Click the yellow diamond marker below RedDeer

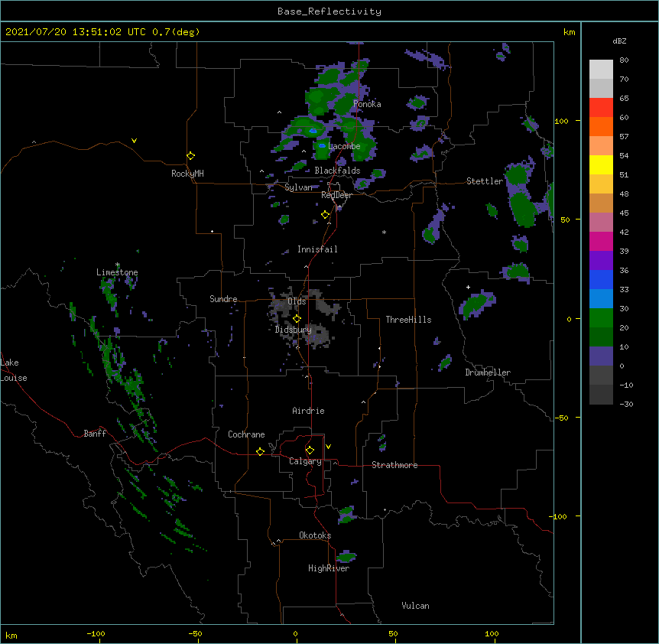click(x=325, y=215)
